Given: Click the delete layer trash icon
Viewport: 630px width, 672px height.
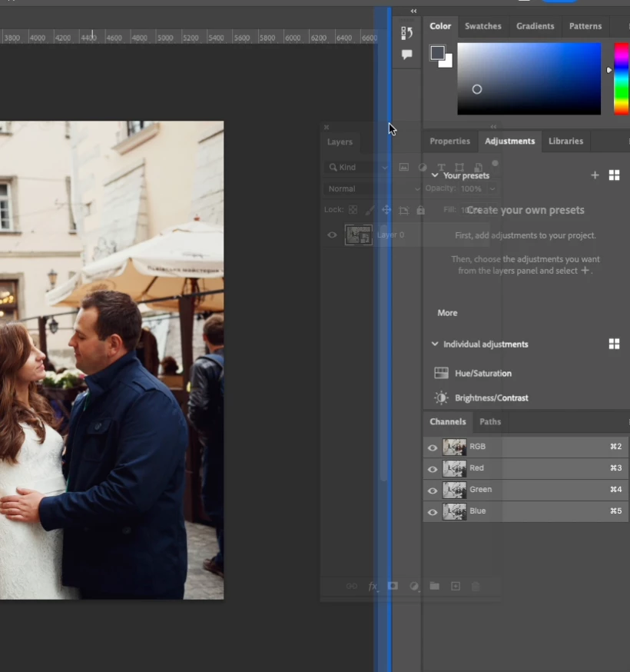Looking at the screenshot, I should click(476, 586).
